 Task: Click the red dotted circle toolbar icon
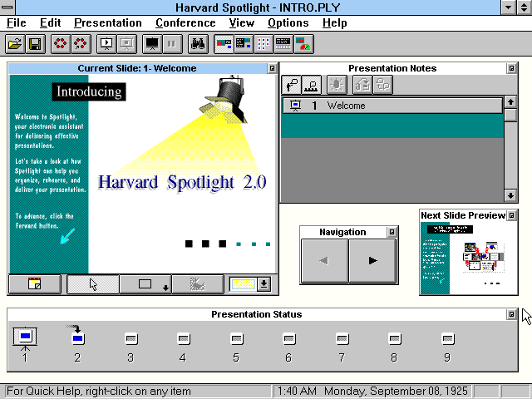click(x=61, y=44)
